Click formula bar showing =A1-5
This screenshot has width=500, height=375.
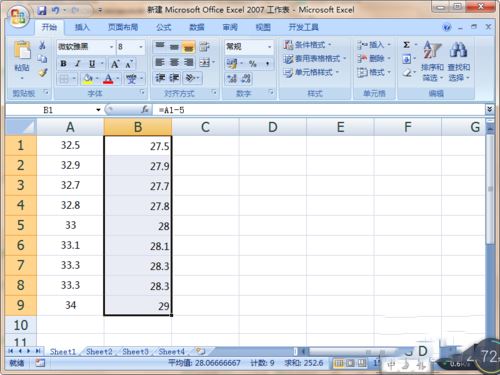[318, 110]
